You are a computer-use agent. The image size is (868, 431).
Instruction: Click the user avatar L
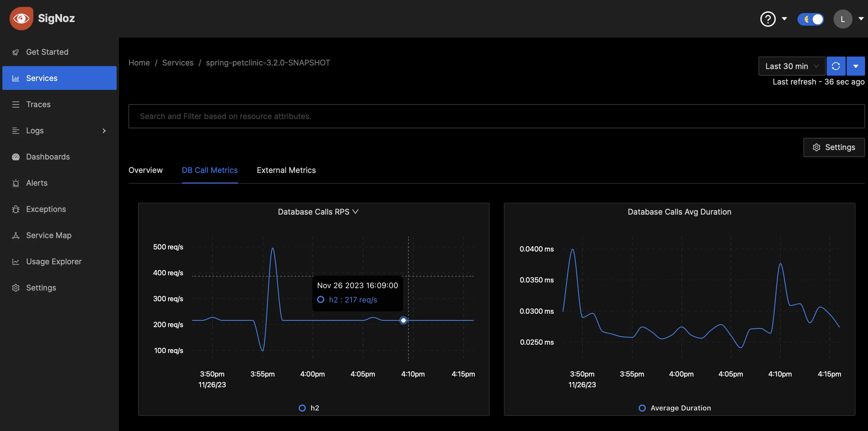[843, 19]
